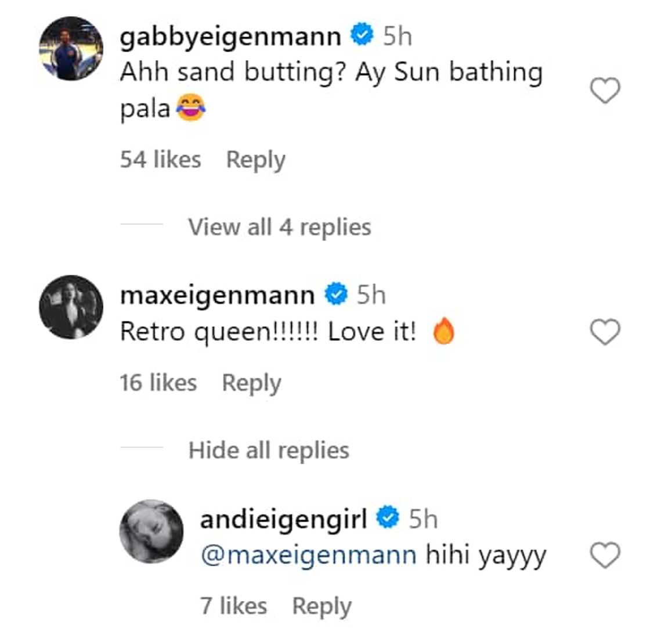
Task: Reply to maxeigenmann's comment
Action: 252,382
